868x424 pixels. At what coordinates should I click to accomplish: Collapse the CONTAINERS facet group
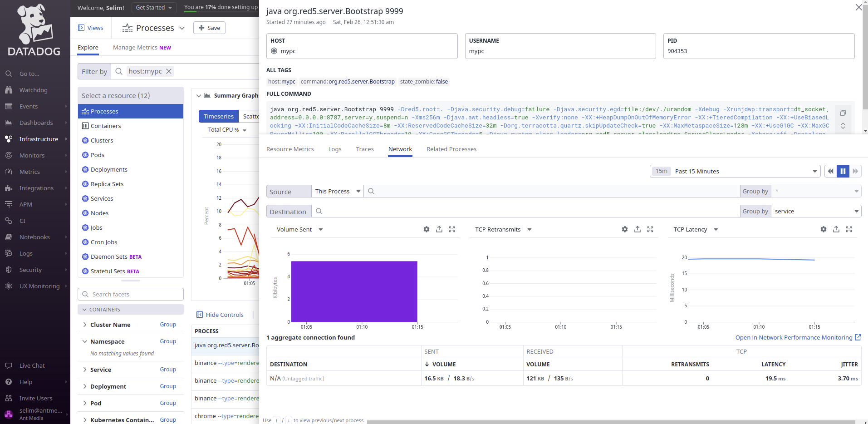point(84,310)
